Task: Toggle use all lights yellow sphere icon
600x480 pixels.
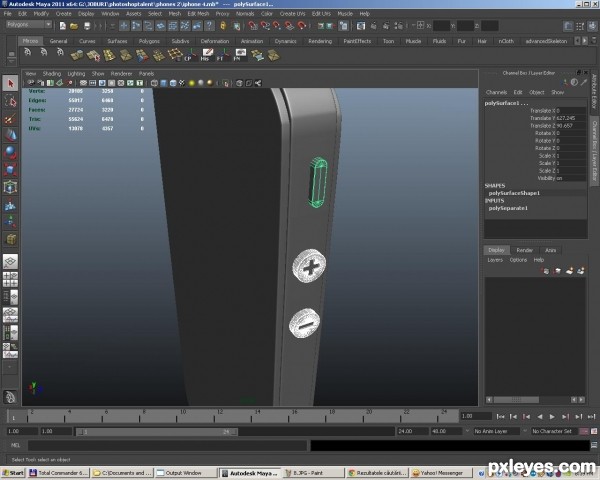Action: click(x=191, y=83)
